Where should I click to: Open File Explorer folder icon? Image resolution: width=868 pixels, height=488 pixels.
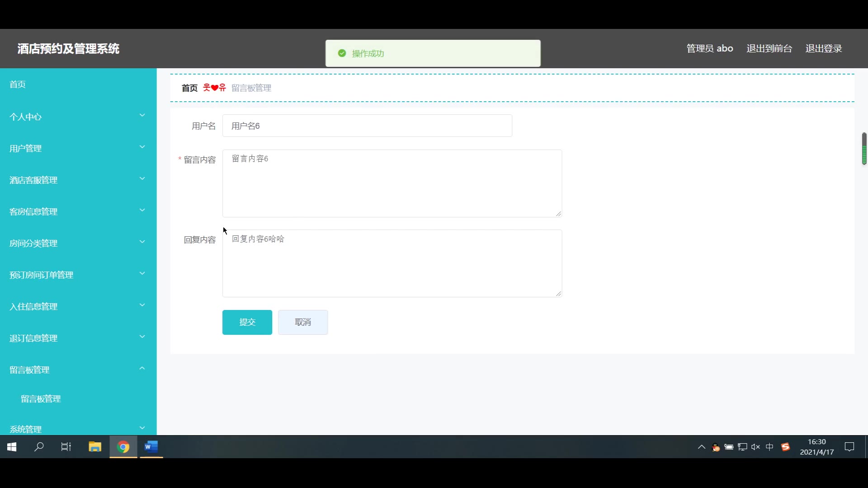[x=95, y=447]
